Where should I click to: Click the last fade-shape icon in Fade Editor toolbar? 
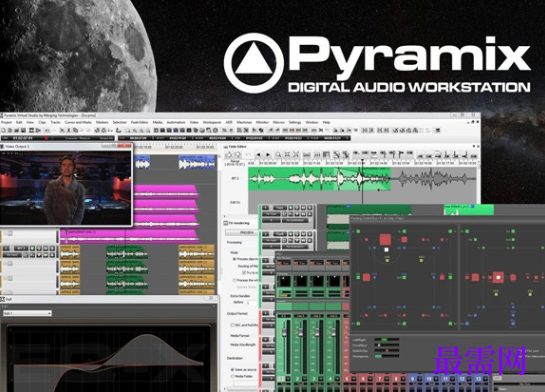pyautogui.click(x=473, y=155)
